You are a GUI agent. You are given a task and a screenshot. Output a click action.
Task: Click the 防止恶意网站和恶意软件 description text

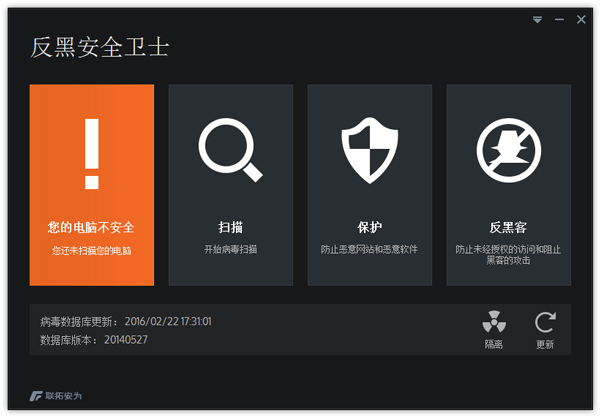click(369, 249)
